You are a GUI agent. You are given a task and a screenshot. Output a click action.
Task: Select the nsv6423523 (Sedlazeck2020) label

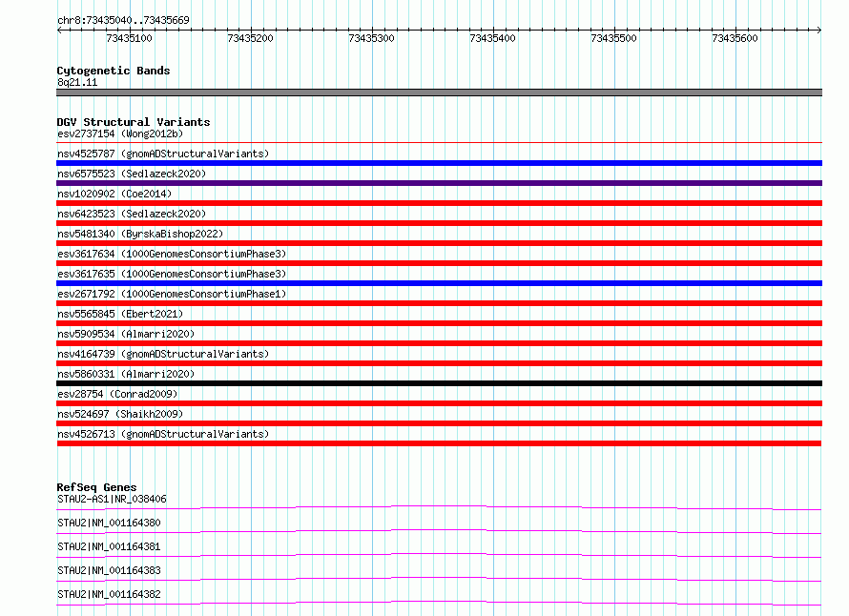pyautogui.click(x=132, y=214)
